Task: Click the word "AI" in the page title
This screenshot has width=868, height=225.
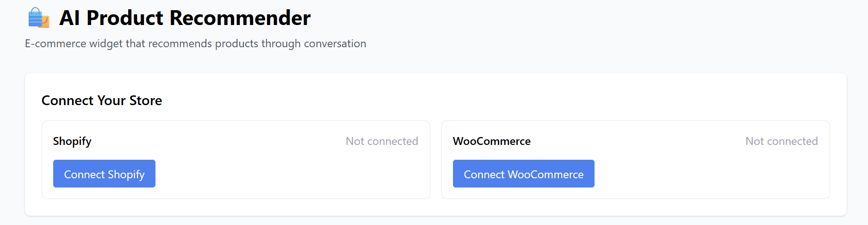Action: 70,18
